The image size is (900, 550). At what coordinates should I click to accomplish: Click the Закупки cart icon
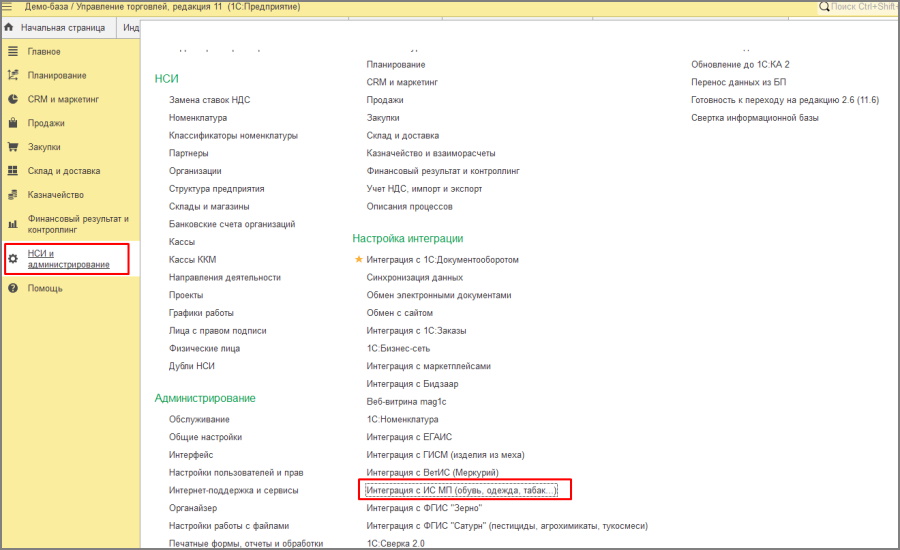point(13,147)
